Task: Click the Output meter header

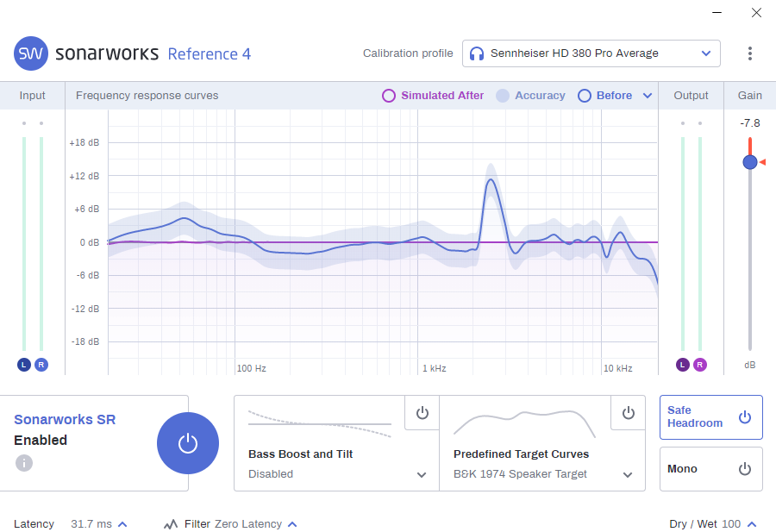Action: 691,96
